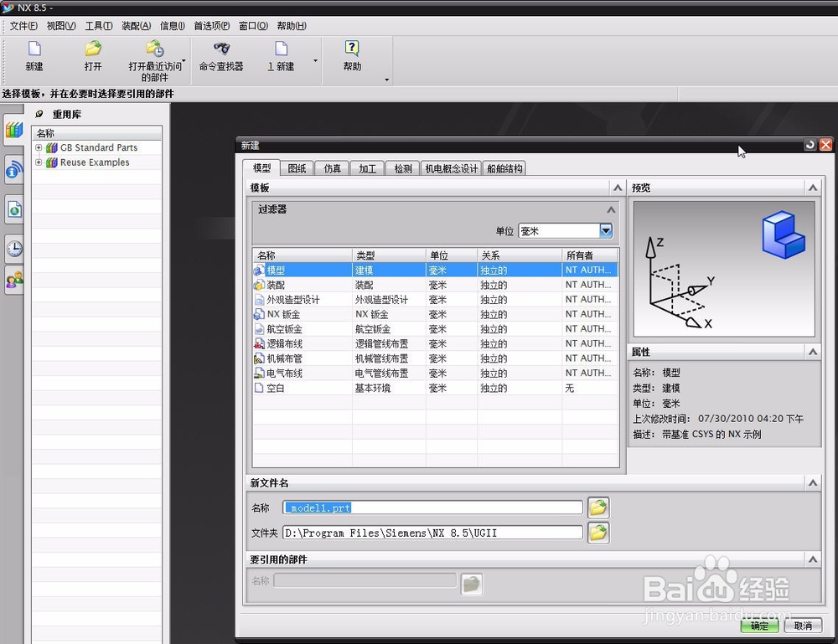
Task: Select the 航空钣金 template row
Action: [435, 329]
